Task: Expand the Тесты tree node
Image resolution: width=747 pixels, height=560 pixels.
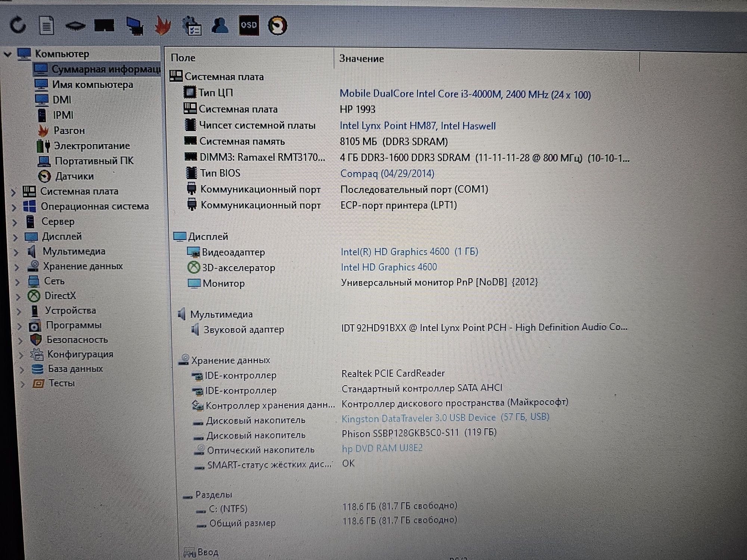Action: 22,384
